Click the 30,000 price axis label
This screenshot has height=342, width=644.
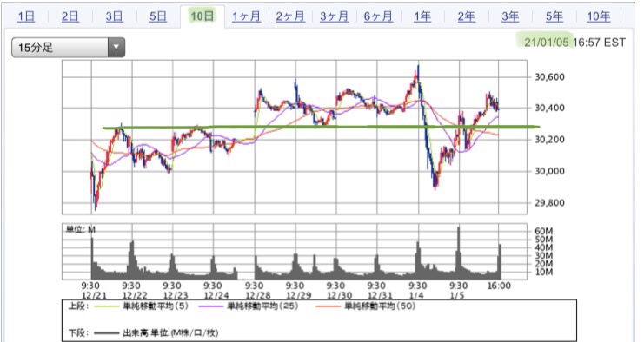click(x=549, y=171)
